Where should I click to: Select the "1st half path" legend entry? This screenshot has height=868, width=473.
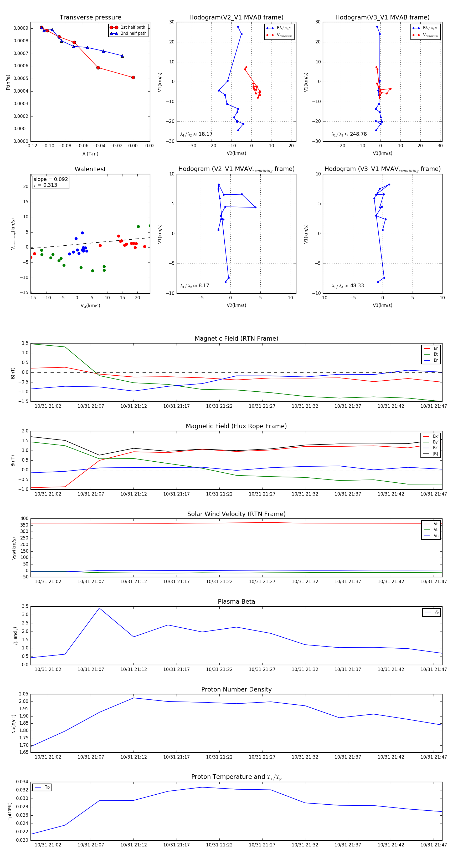(x=128, y=27)
